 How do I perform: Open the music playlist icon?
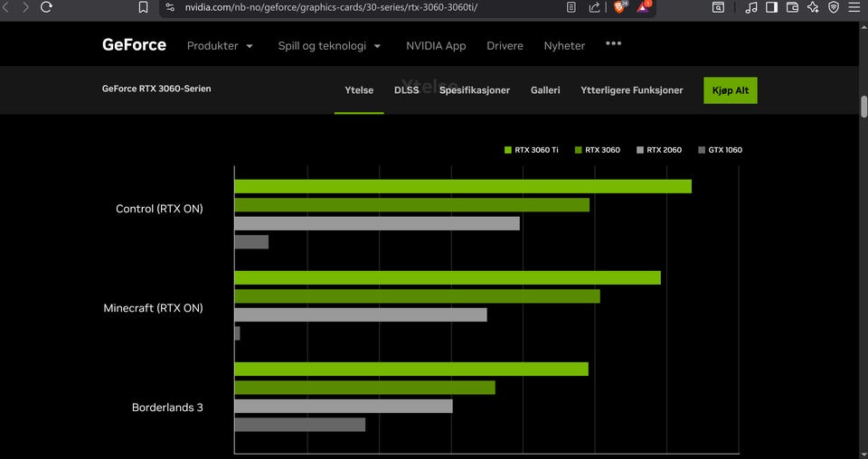point(750,7)
